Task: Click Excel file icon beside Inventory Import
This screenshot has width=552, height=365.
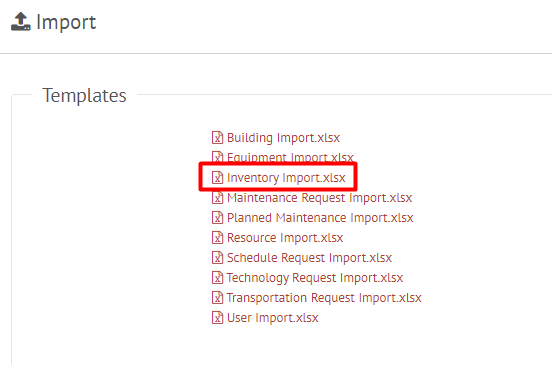Action: [x=217, y=178]
